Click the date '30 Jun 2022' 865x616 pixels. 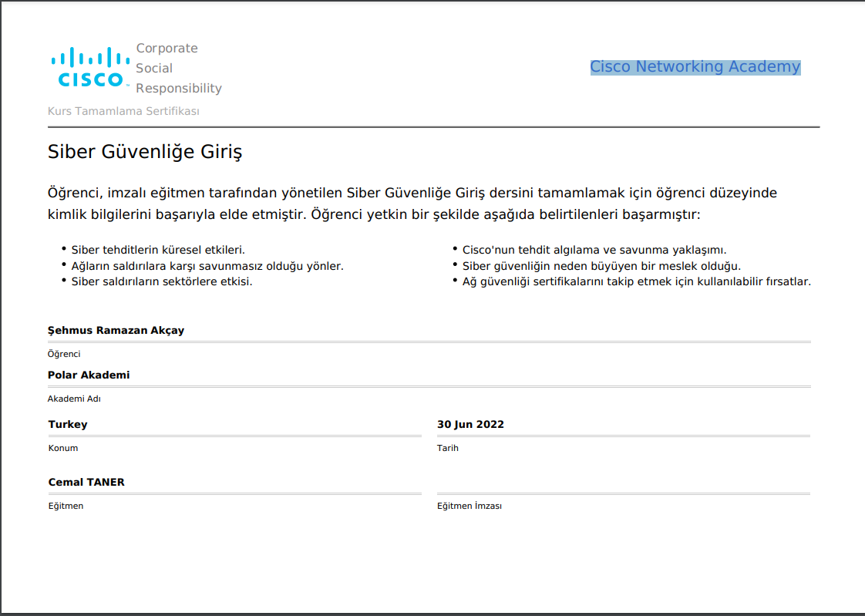470,424
